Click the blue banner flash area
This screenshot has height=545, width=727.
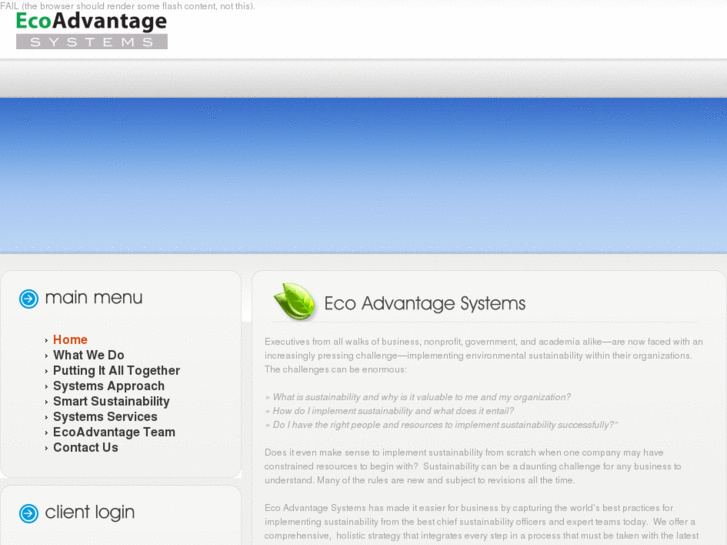click(x=364, y=175)
